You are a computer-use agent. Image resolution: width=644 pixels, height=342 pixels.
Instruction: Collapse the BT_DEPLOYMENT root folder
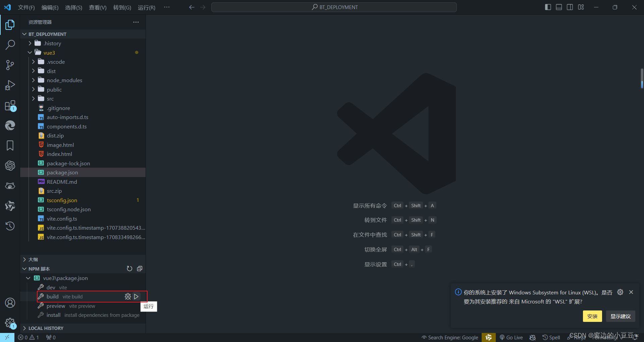(24, 34)
